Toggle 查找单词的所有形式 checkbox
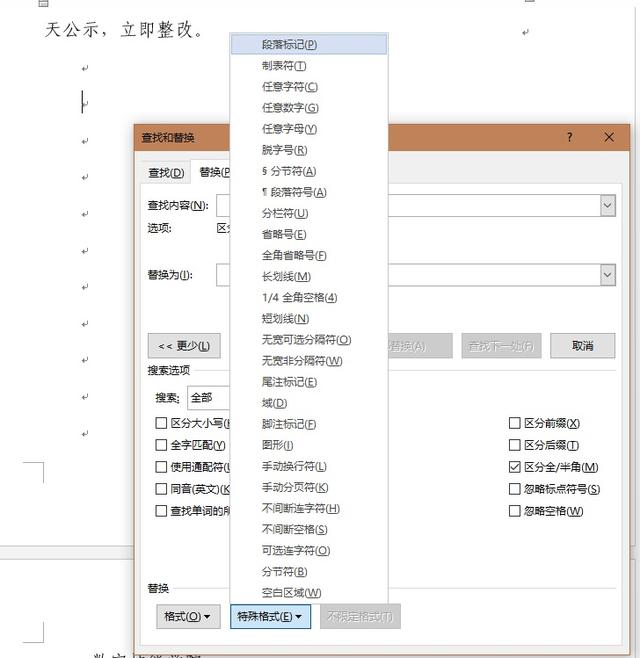The image size is (640, 658). tap(161, 511)
